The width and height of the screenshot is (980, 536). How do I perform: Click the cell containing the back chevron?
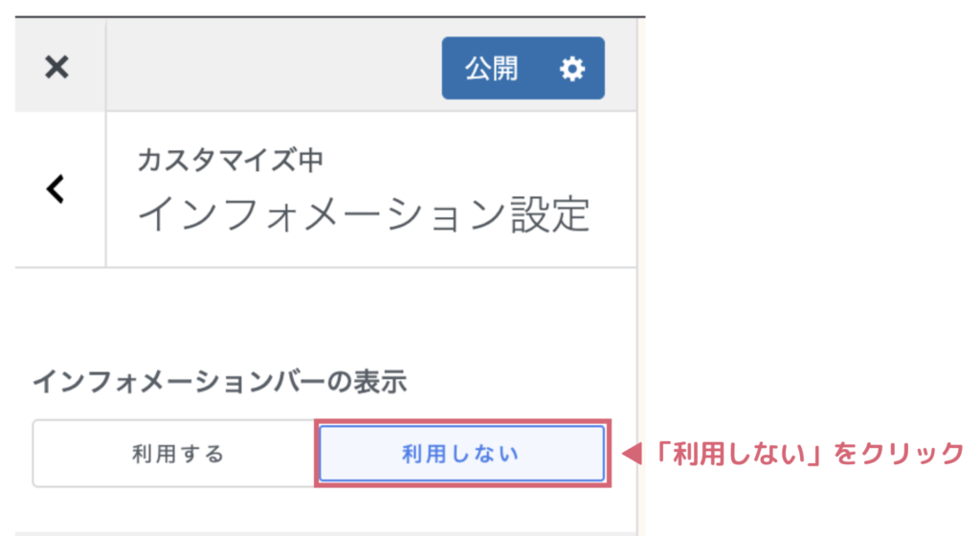pyautogui.click(x=60, y=190)
